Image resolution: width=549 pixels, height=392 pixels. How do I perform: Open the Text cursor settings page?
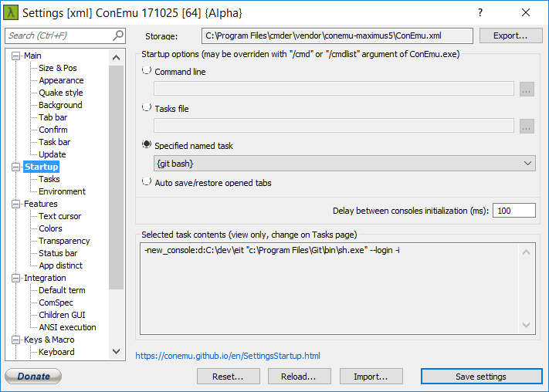tap(60, 216)
